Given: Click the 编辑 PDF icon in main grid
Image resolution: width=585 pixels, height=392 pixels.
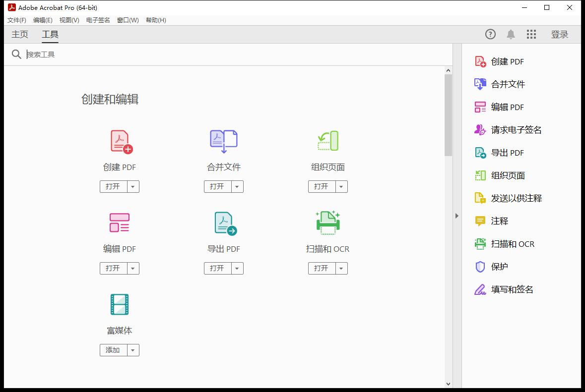Looking at the screenshot, I should (x=120, y=223).
